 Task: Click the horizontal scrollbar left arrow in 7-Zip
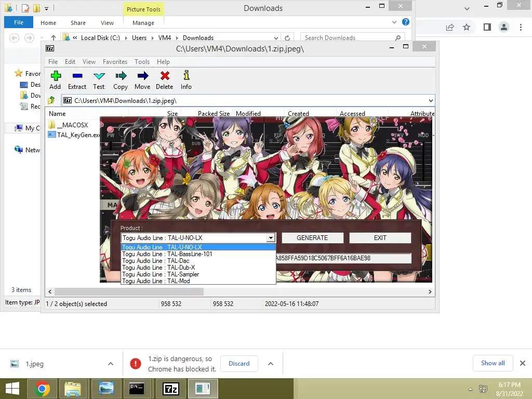pyautogui.click(x=50, y=291)
